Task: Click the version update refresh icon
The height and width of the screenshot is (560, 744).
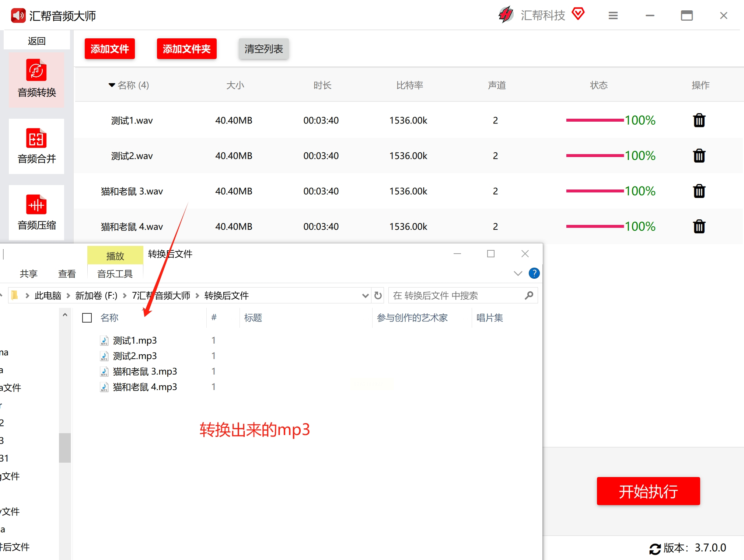Action: pyautogui.click(x=654, y=549)
